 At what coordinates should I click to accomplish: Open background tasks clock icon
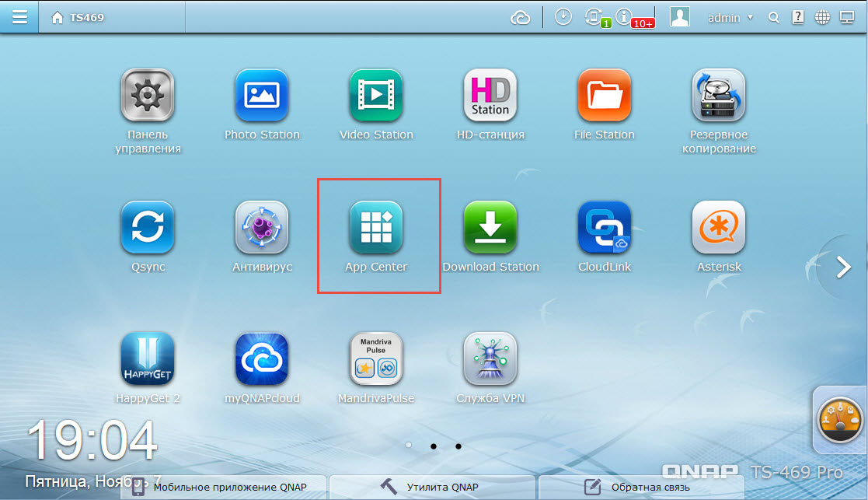pos(563,17)
